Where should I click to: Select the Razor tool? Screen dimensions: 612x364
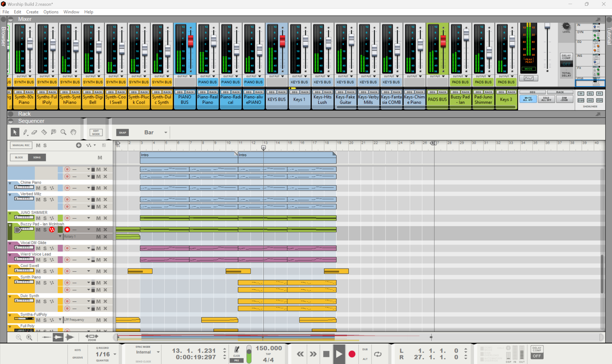coord(44,132)
